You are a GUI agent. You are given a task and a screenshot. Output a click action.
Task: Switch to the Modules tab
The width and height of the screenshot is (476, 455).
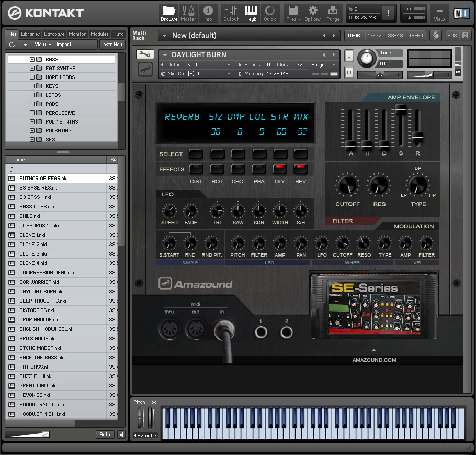tap(99, 34)
